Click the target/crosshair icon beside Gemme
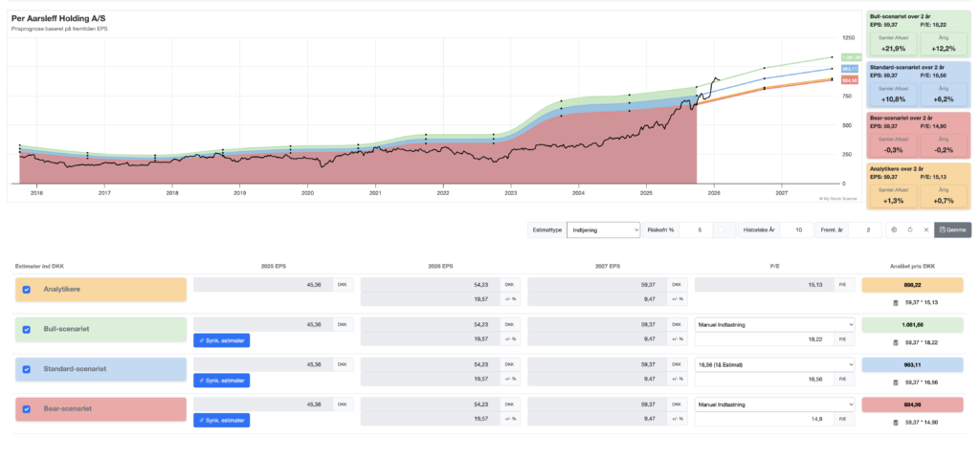The width and height of the screenshot is (980, 458). [892, 229]
